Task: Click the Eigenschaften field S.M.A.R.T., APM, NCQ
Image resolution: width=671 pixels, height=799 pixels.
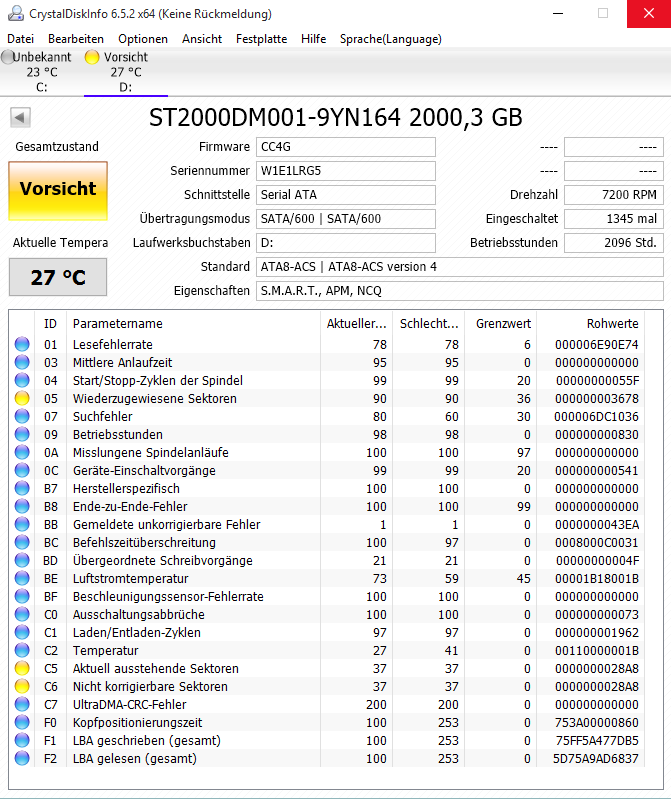Action: point(460,290)
